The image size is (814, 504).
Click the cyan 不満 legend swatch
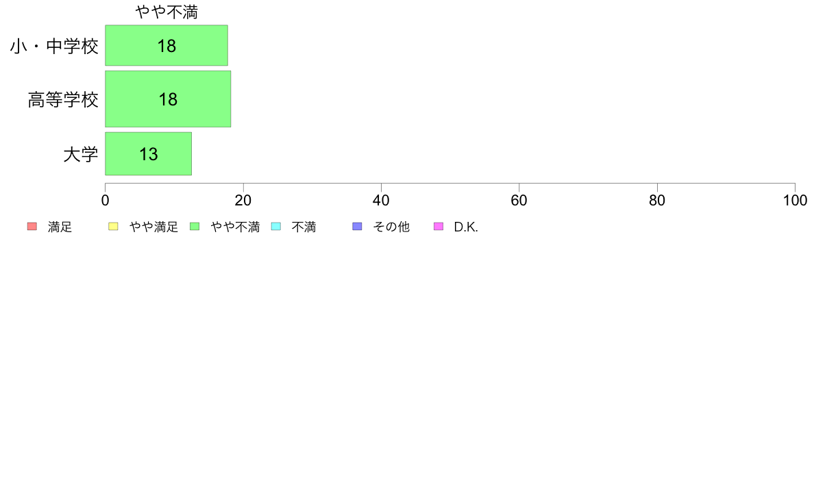tap(276, 226)
